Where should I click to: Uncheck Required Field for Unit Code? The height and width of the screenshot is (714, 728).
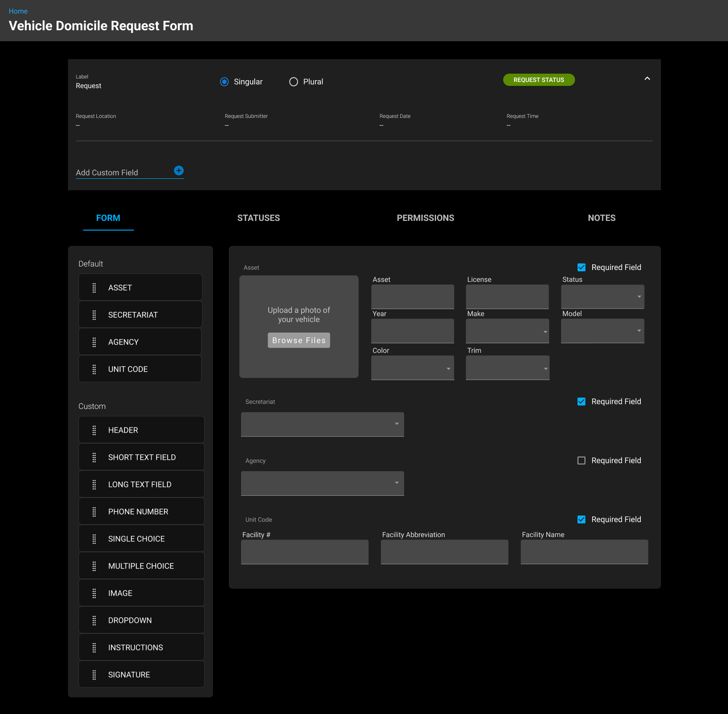(582, 519)
